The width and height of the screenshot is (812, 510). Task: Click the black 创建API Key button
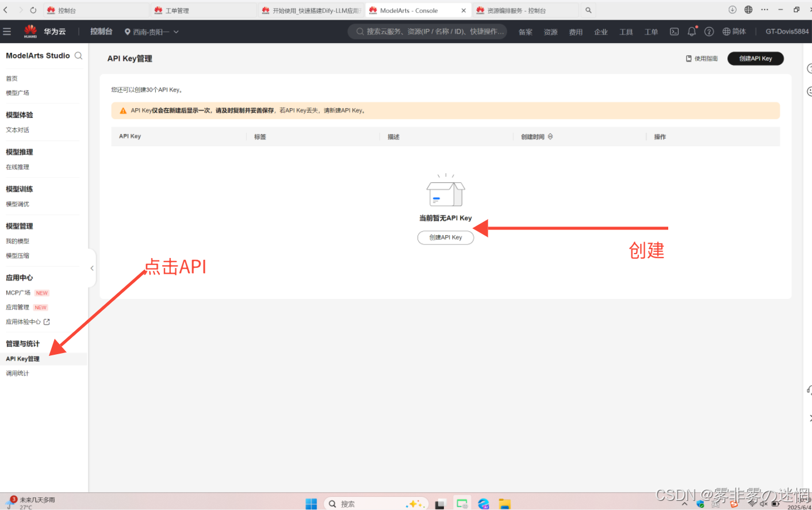pyautogui.click(x=756, y=59)
